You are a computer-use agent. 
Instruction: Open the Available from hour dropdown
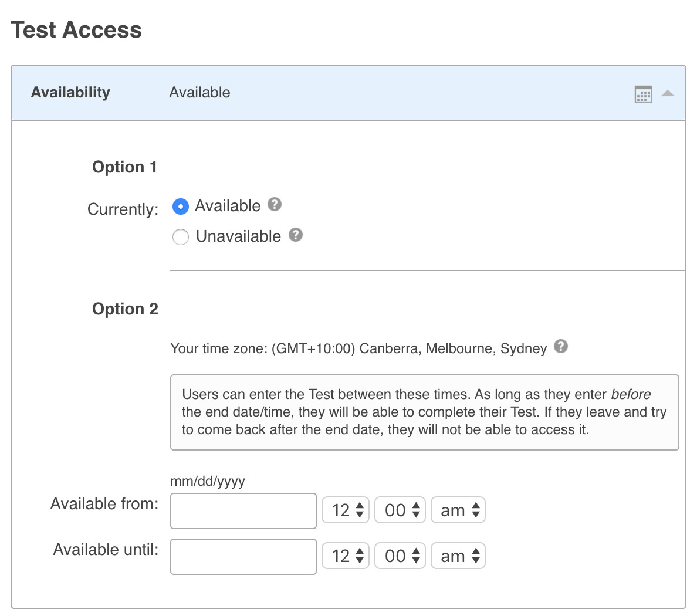(346, 510)
